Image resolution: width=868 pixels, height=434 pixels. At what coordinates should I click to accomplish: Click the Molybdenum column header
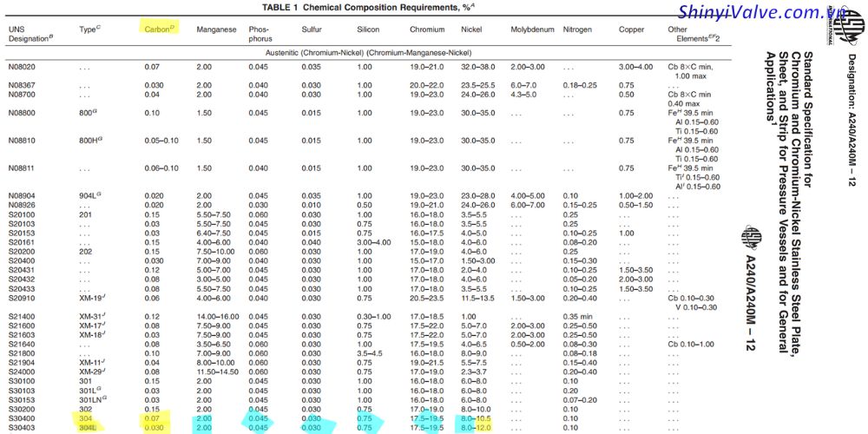(x=534, y=29)
